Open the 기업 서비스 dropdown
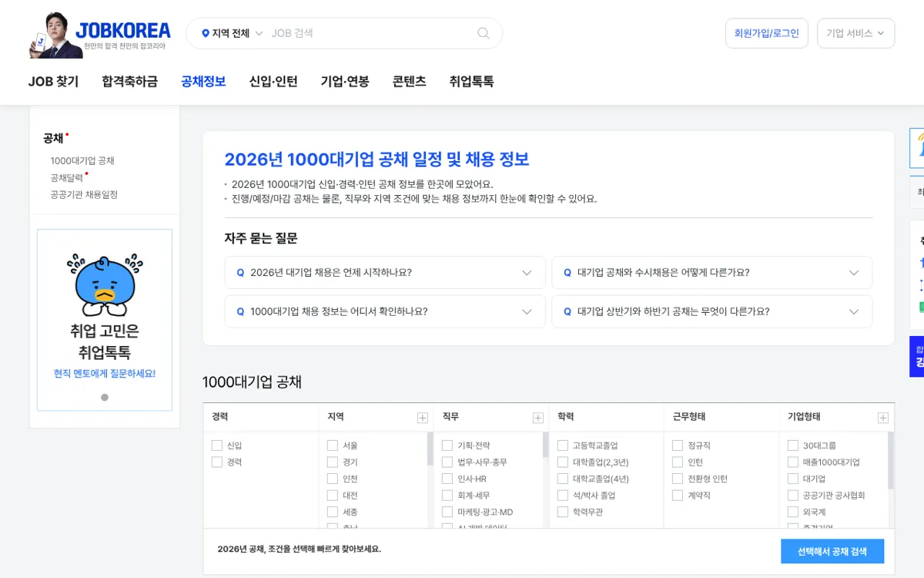 (x=855, y=33)
